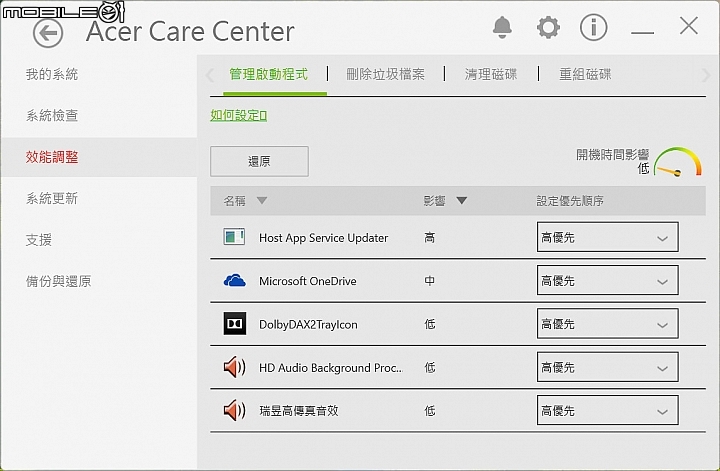Click the Host App Service Updater icon
The width and height of the screenshot is (720, 471).
coord(234,237)
